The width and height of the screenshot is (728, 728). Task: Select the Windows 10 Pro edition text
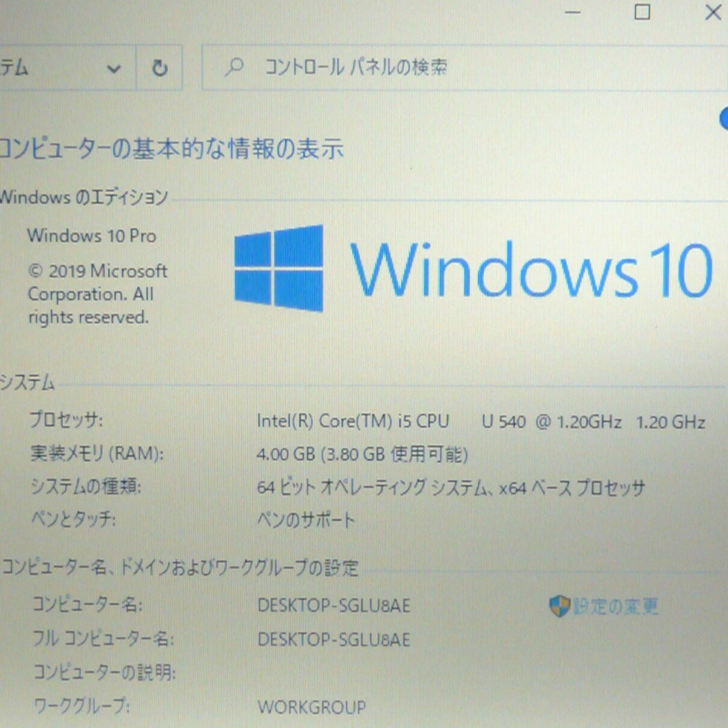[x=92, y=235]
